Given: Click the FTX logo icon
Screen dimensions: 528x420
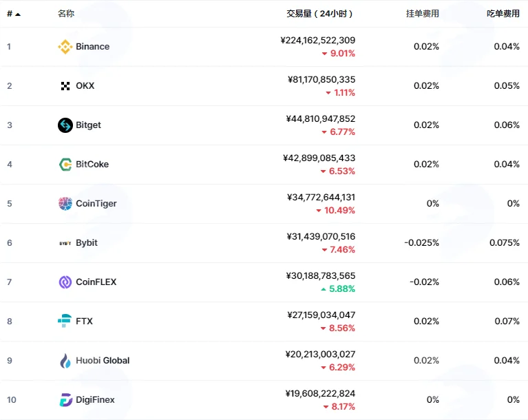Looking at the screenshot, I should point(64,321).
